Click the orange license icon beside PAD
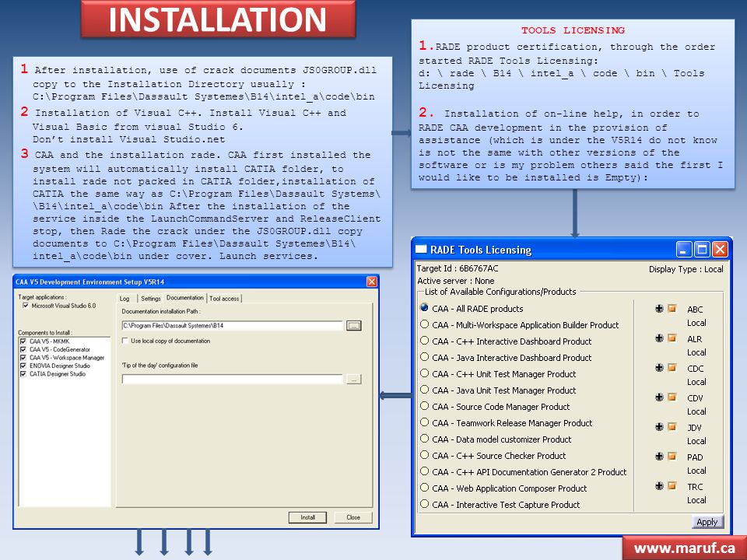The width and height of the screenshot is (747, 560). coord(672,457)
